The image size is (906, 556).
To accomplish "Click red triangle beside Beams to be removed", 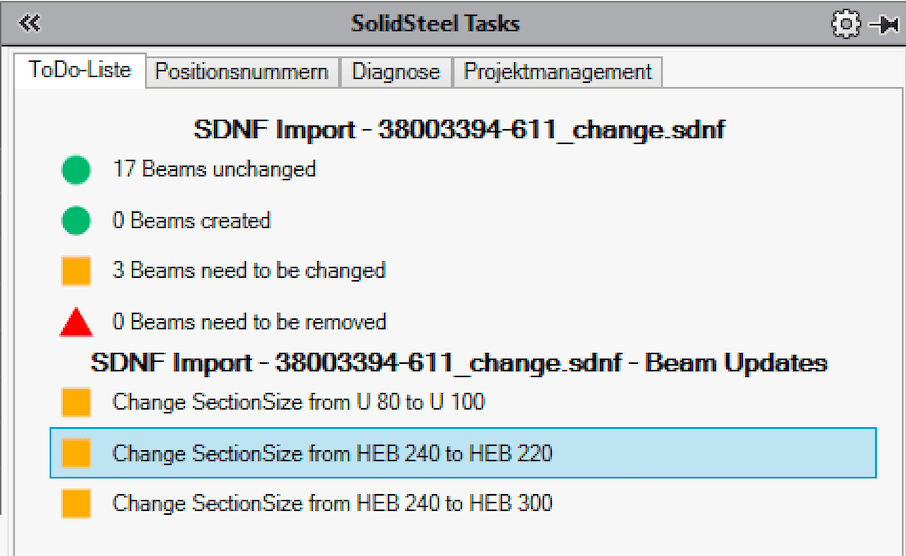I will pos(76,322).
